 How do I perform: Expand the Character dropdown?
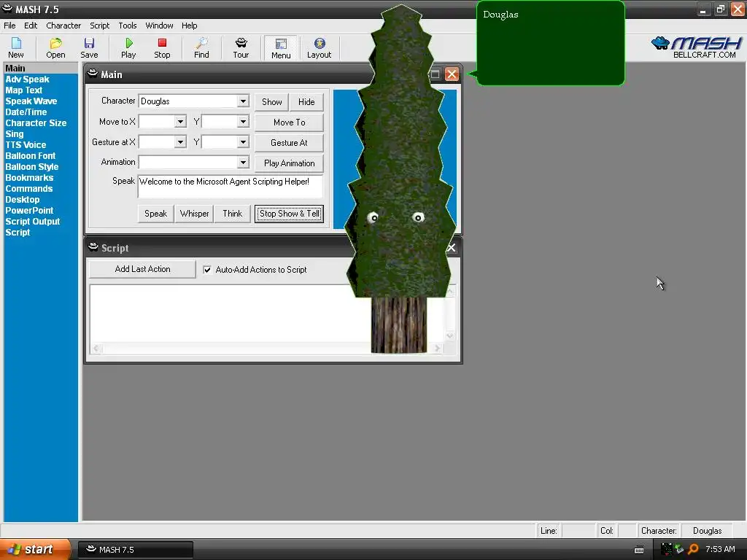243,101
